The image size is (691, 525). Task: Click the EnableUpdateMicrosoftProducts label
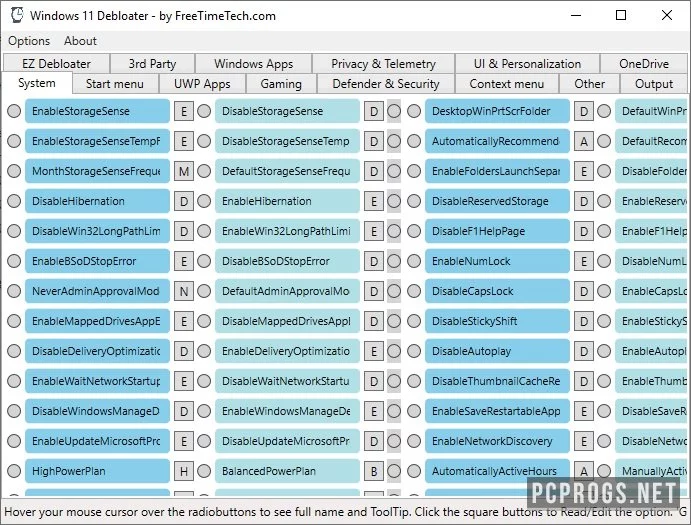97,441
